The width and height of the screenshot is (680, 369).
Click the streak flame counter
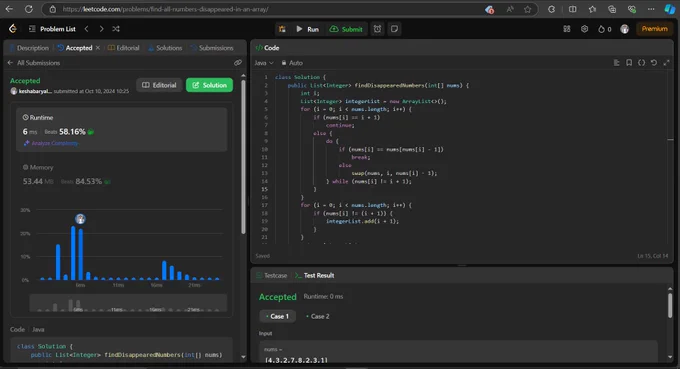pos(605,29)
